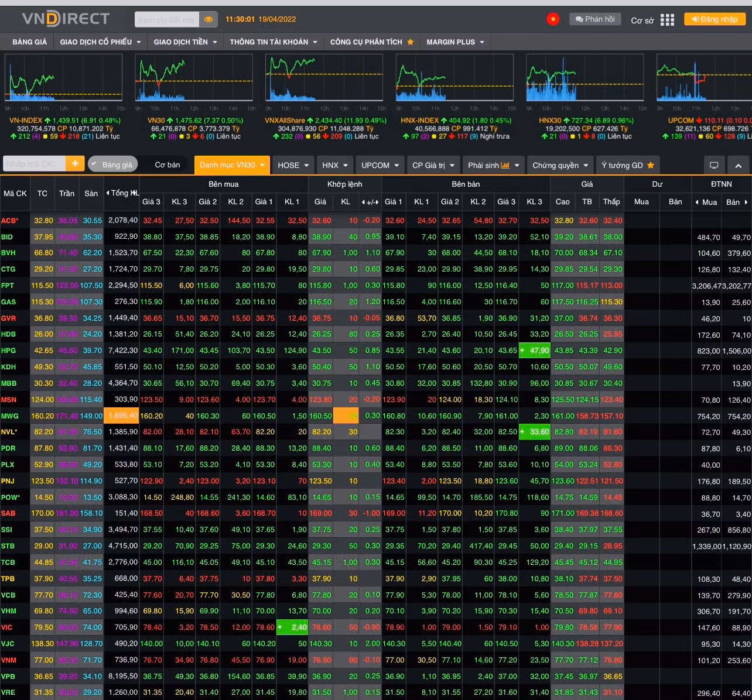Expand the Danh mục VN30 dropdown

click(x=232, y=165)
